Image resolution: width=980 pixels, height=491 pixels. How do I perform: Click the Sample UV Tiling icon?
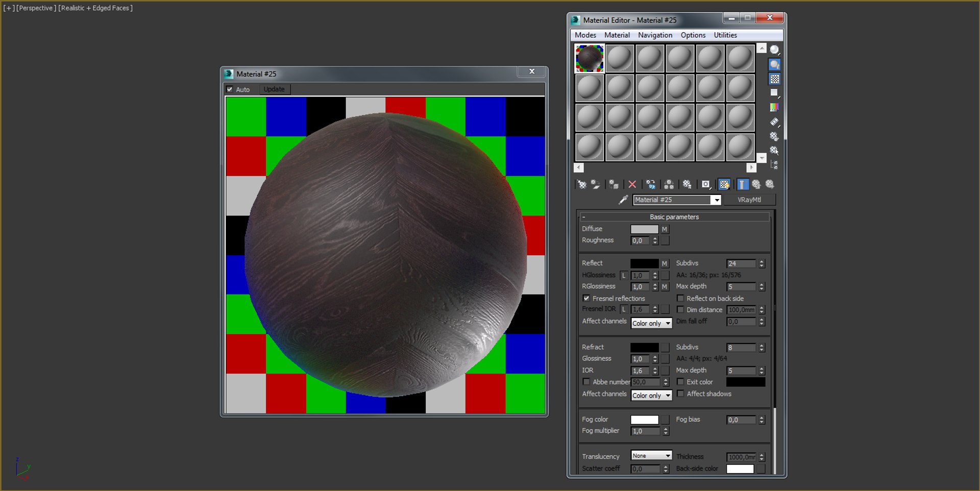pos(774,93)
